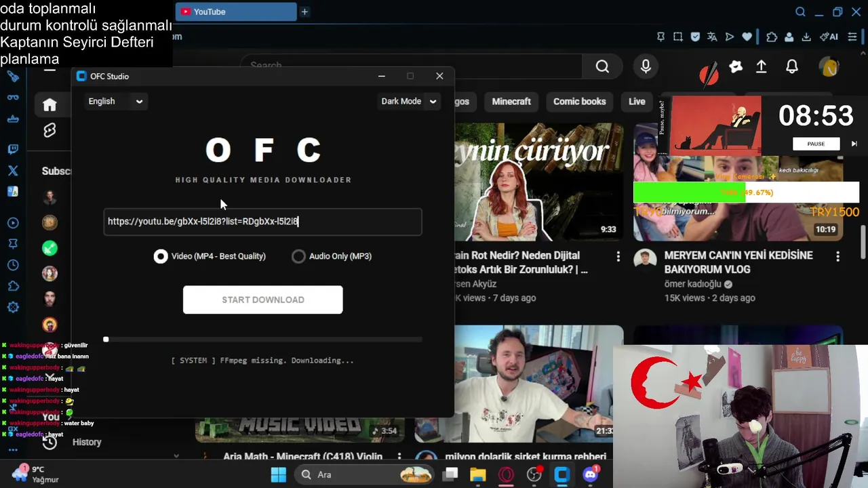Image resolution: width=868 pixels, height=488 pixels.
Task: Click the translate page icon in toolbar
Action: point(712,37)
